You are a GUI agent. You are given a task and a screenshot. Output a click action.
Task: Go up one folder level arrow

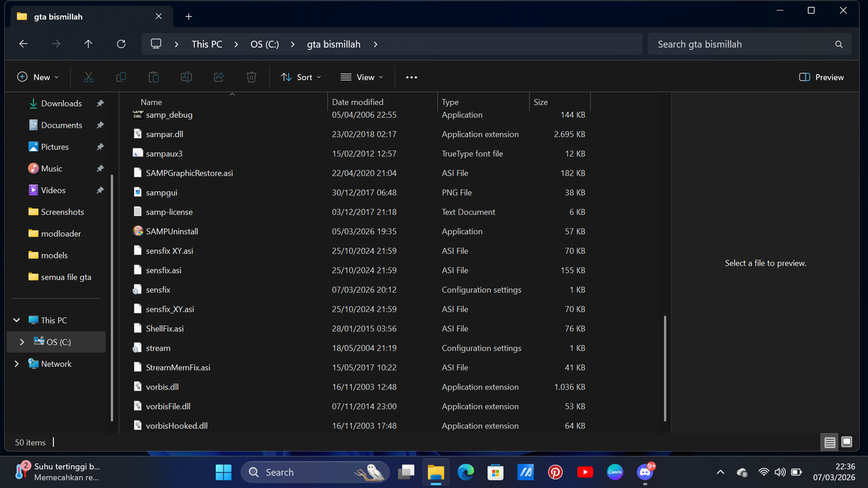tap(88, 44)
